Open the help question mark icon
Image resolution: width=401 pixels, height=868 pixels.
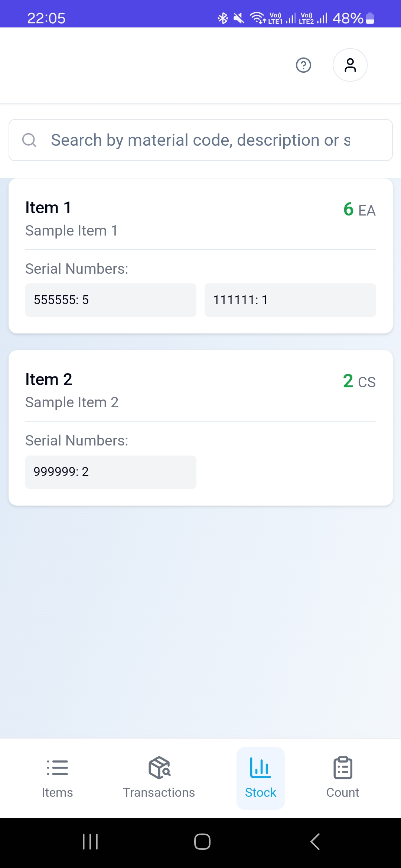pos(303,65)
